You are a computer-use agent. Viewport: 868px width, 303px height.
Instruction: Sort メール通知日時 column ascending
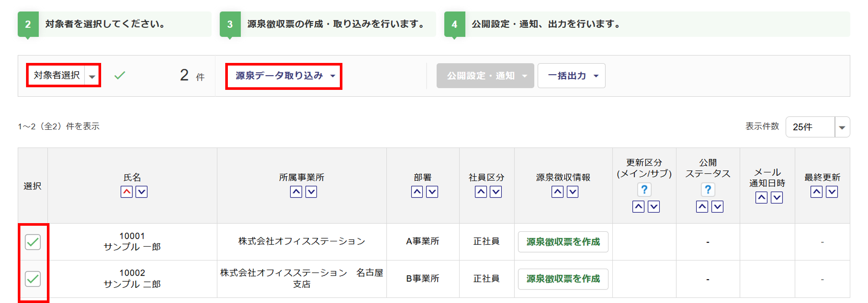point(761,198)
